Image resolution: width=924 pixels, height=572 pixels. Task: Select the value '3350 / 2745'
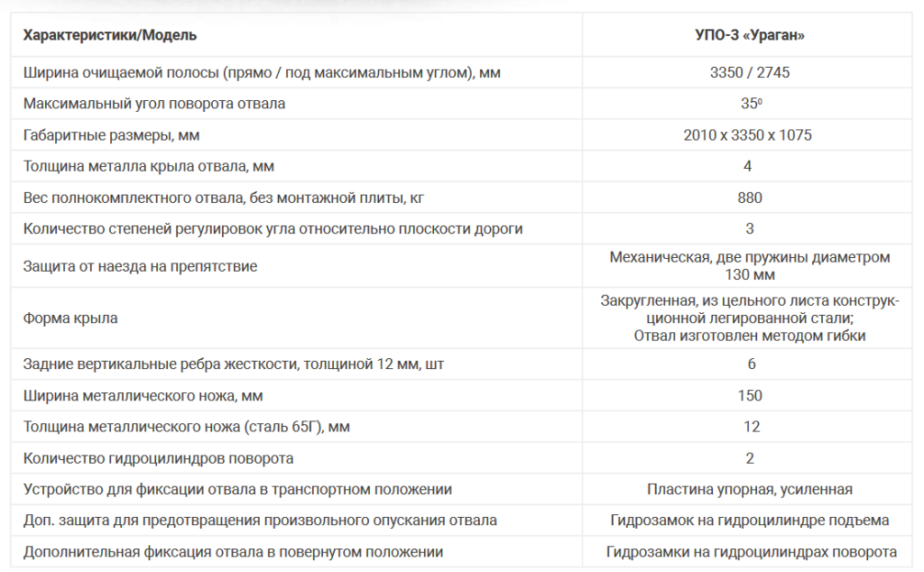[x=749, y=72]
